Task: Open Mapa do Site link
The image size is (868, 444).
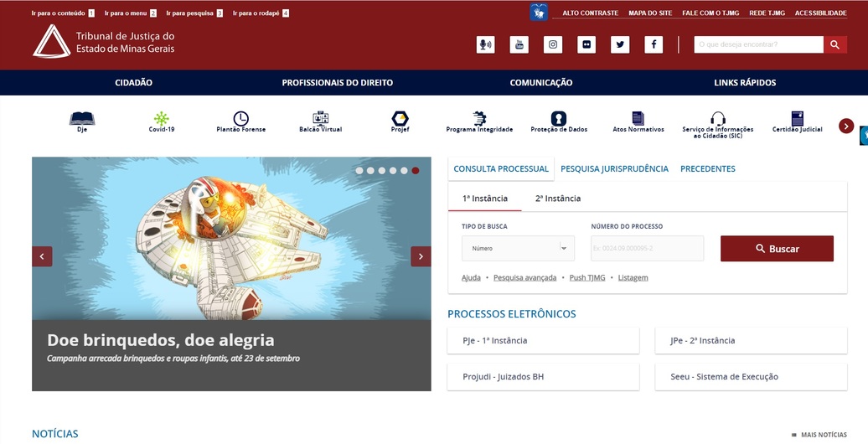Action: 650,13
